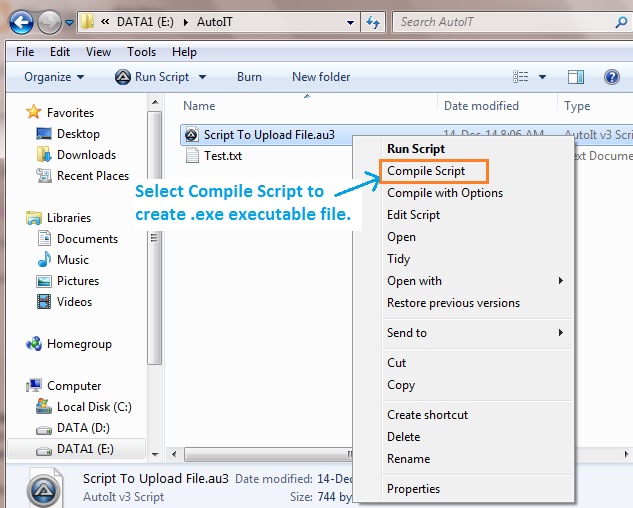Sort by the Type column header

pyautogui.click(x=577, y=106)
